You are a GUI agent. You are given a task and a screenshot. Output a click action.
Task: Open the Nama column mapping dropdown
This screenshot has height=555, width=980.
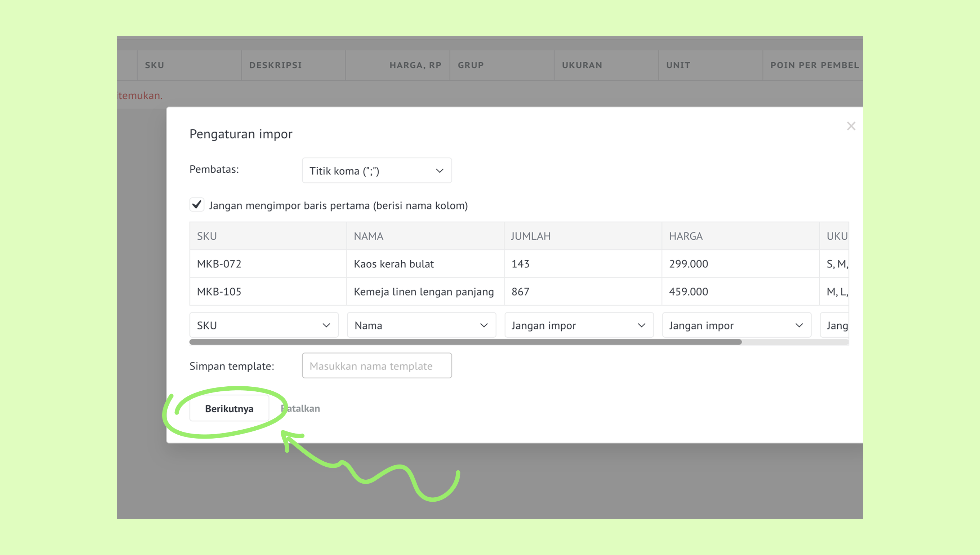coord(422,325)
